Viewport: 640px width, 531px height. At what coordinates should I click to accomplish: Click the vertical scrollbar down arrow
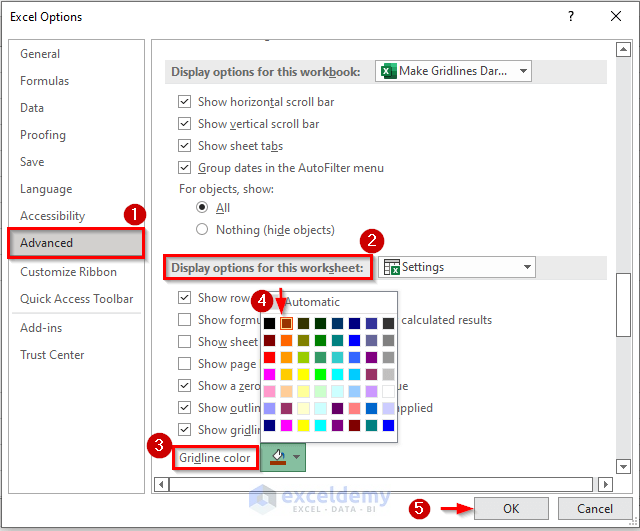coord(623,466)
